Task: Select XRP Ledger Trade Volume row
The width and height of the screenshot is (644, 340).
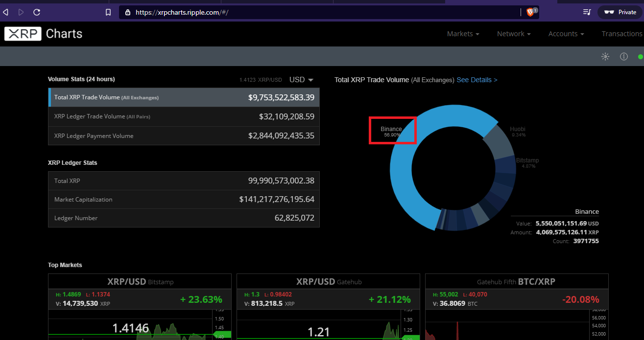Action: [184, 116]
